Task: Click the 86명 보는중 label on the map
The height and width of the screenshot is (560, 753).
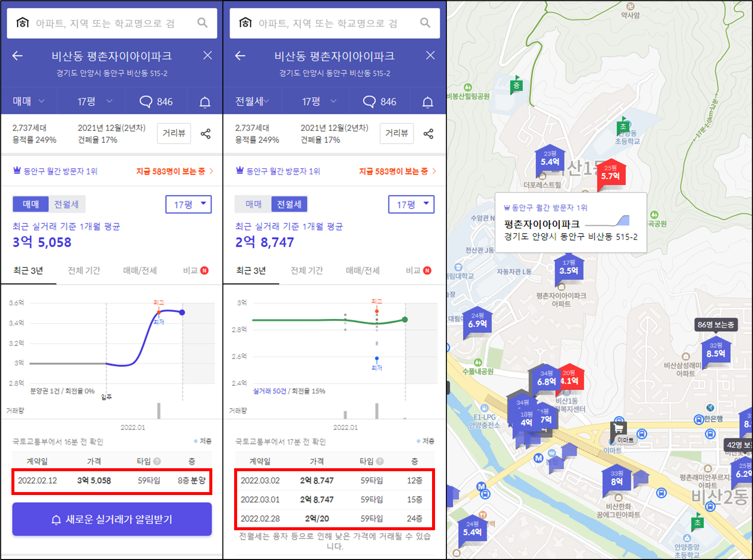Action: coord(716,325)
